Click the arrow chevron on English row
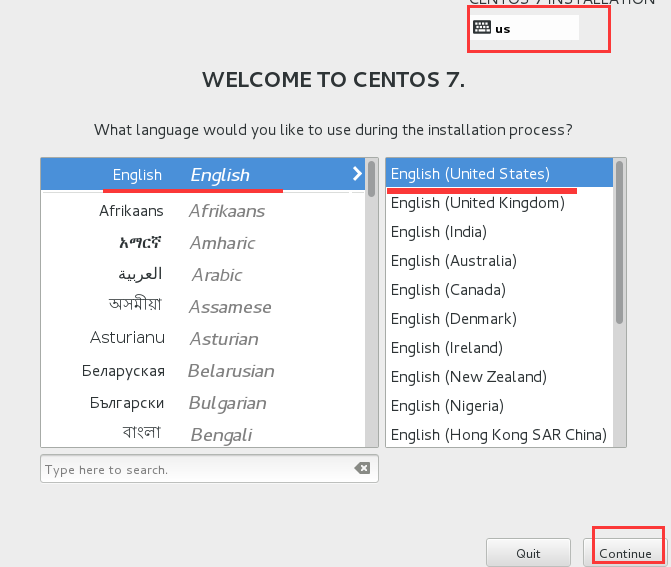Viewport: 671px width, 567px height. coord(357,174)
